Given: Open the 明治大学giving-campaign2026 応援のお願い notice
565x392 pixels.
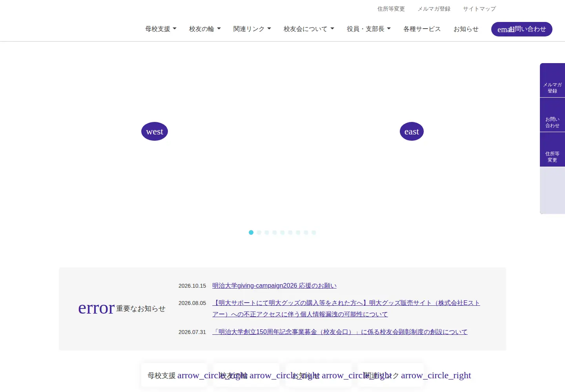Looking at the screenshot, I should click(x=274, y=286).
